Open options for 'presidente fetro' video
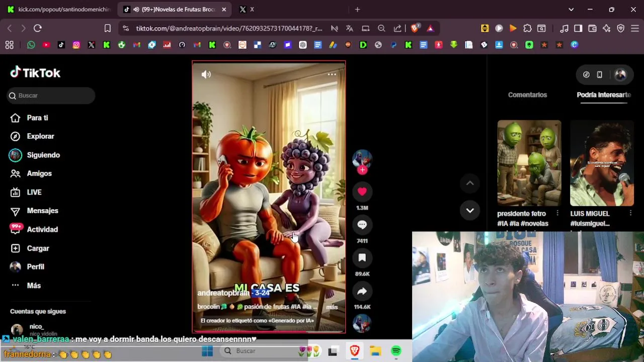Viewport: 644px width, 362px height. click(557, 213)
